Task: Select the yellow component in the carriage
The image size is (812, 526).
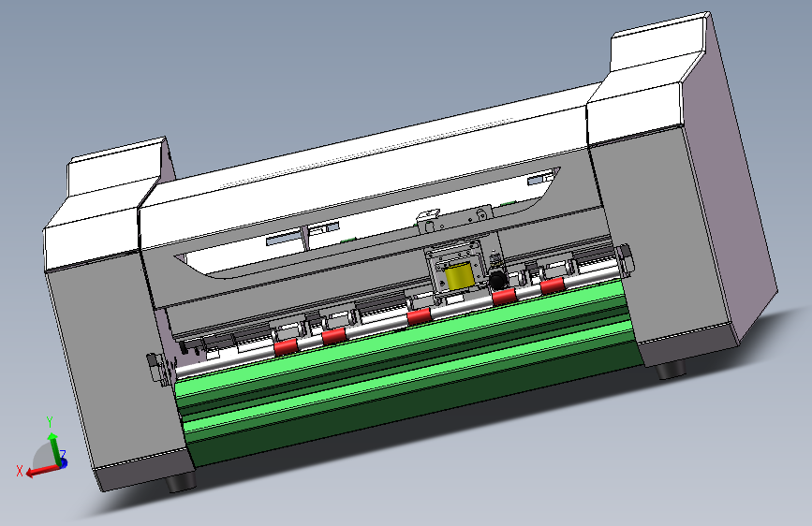Action: 459,275
